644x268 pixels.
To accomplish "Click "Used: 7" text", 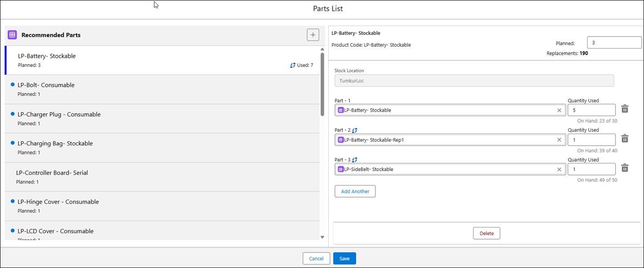I will [305, 65].
